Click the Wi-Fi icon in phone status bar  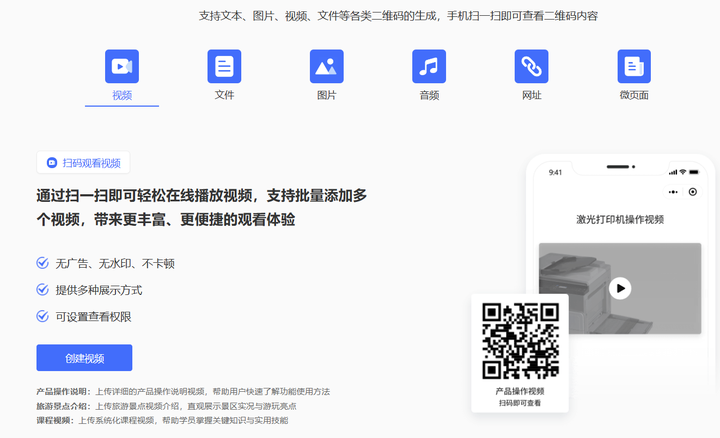[x=683, y=172]
